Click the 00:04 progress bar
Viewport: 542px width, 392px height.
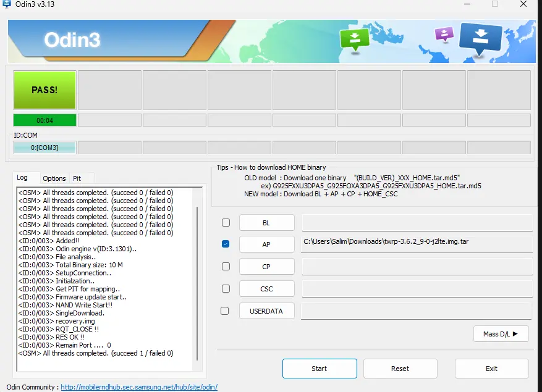coord(44,120)
